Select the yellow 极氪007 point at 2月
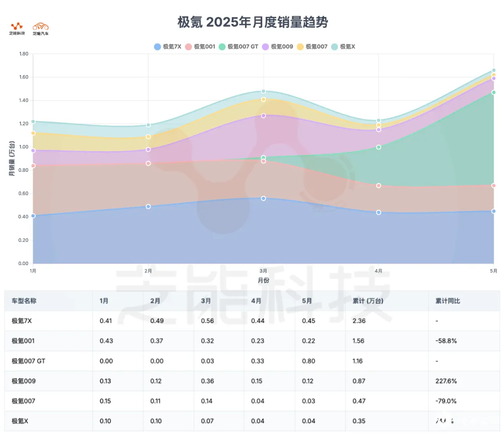The width and height of the screenshot is (504, 434). pos(148,137)
